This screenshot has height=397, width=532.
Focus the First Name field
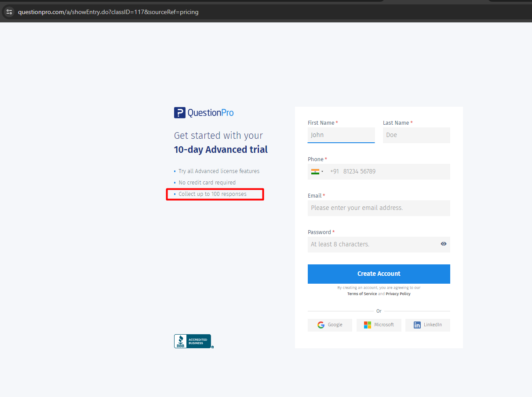[x=341, y=135]
